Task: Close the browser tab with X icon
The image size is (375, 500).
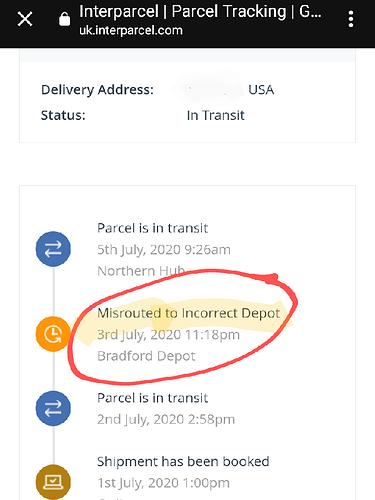Action: (25, 19)
